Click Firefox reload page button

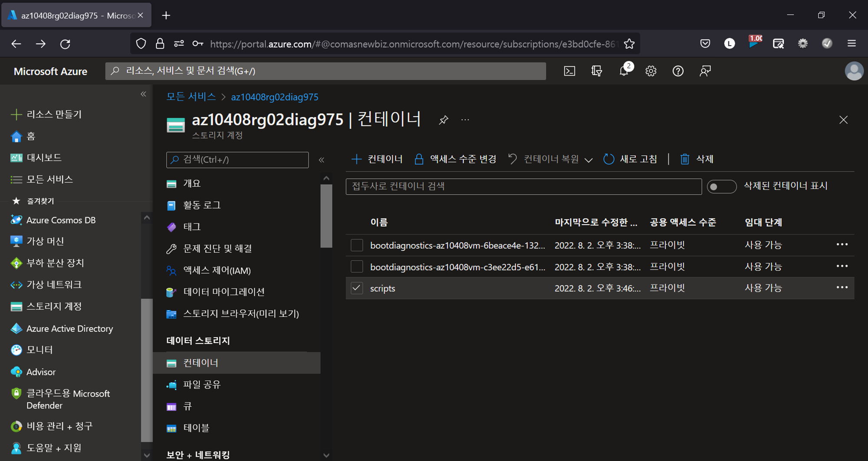pyautogui.click(x=65, y=44)
